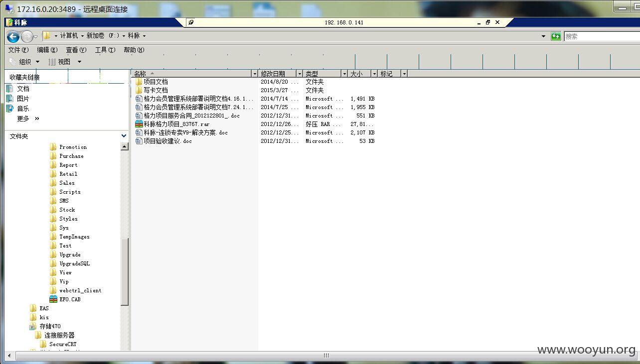Open the 组织 toolbar dropdown
This screenshot has height=364, width=640.
tap(24, 62)
